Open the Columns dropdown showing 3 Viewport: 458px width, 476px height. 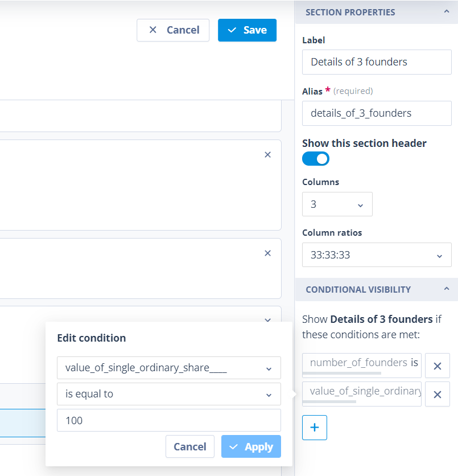(x=337, y=204)
